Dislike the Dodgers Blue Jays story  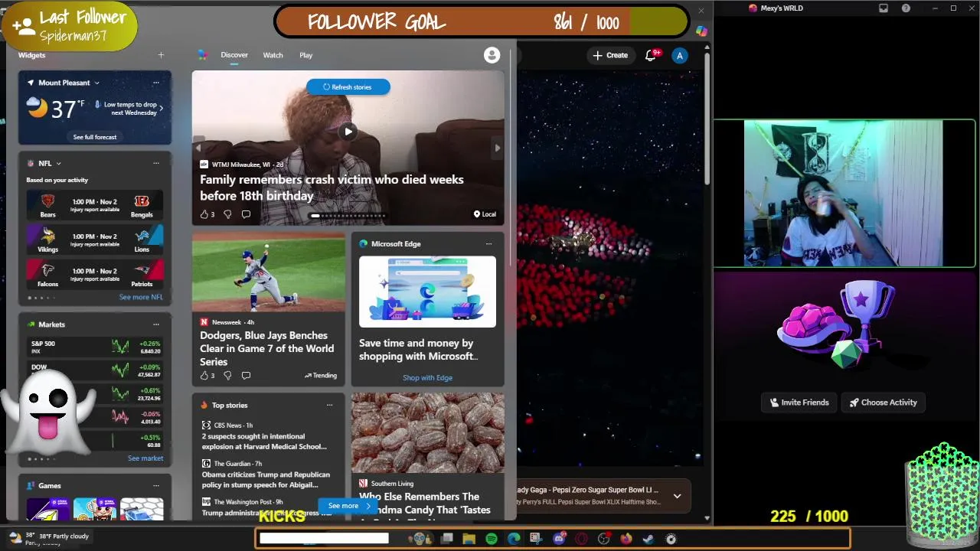click(x=227, y=376)
